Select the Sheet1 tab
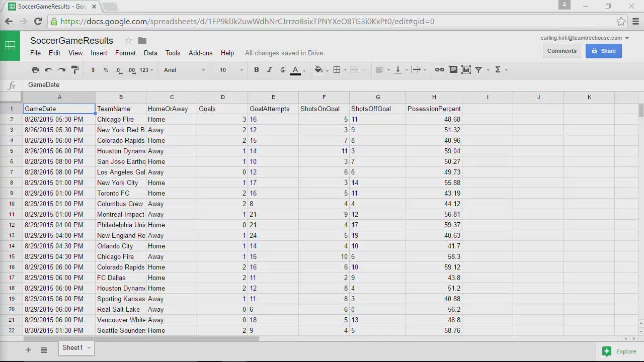This screenshot has height=362, width=644. pyautogui.click(x=72, y=347)
